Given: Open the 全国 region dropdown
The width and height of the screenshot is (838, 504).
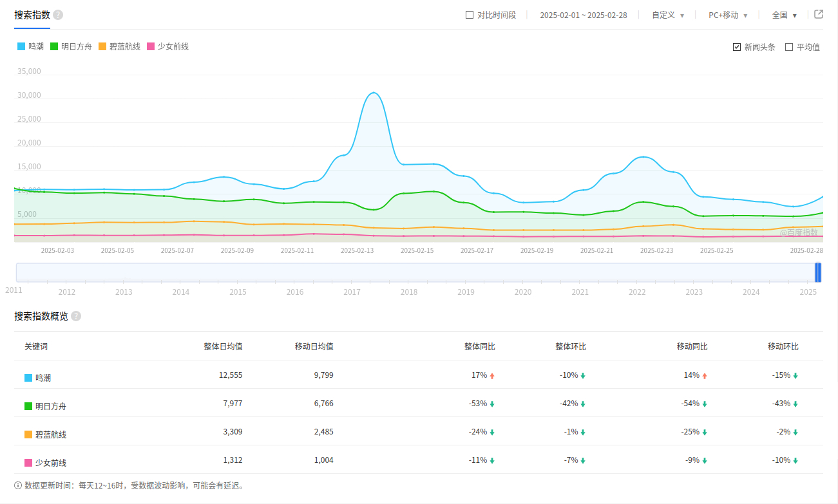Looking at the screenshot, I should 785,15.
